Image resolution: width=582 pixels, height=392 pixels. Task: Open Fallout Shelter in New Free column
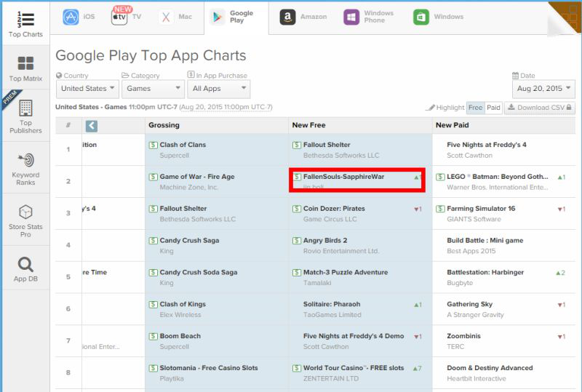pyautogui.click(x=327, y=145)
